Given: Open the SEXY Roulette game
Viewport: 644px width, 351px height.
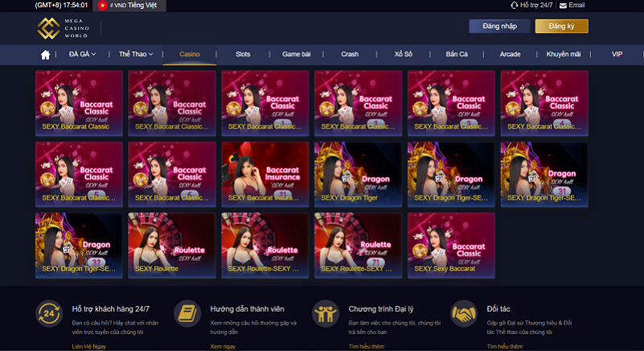Looking at the screenshot, I should coord(172,246).
